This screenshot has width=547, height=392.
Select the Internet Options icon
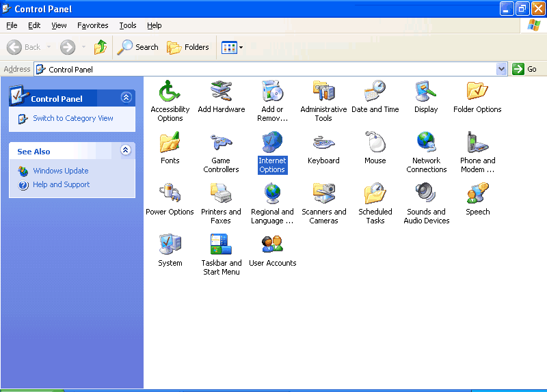[272, 143]
